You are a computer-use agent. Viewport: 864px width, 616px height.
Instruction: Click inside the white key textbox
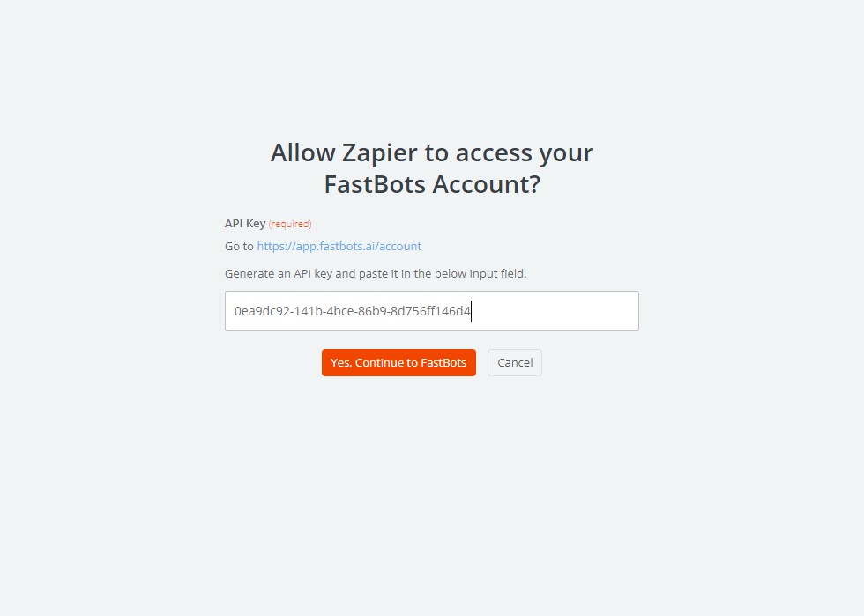(432, 310)
